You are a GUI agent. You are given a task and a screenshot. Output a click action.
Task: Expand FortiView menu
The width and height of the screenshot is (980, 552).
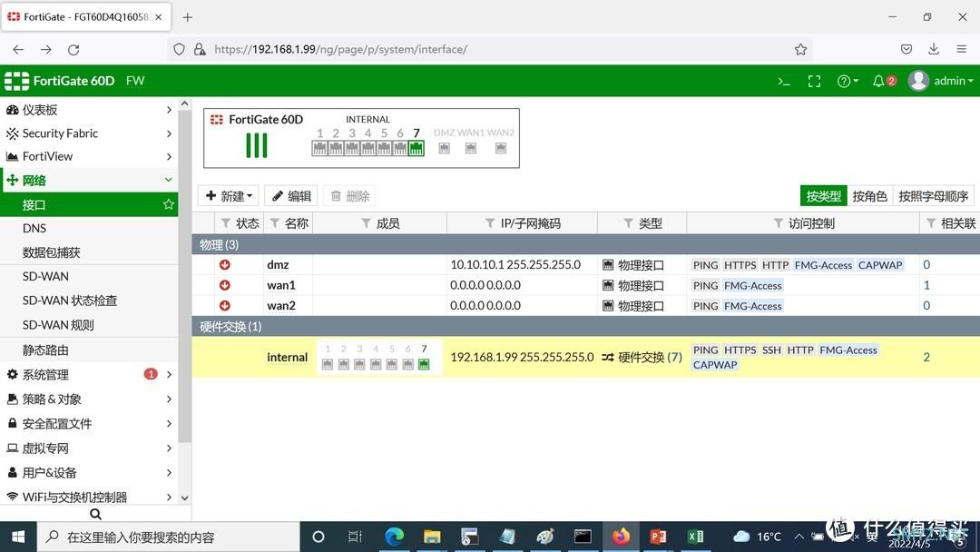pos(89,156)
